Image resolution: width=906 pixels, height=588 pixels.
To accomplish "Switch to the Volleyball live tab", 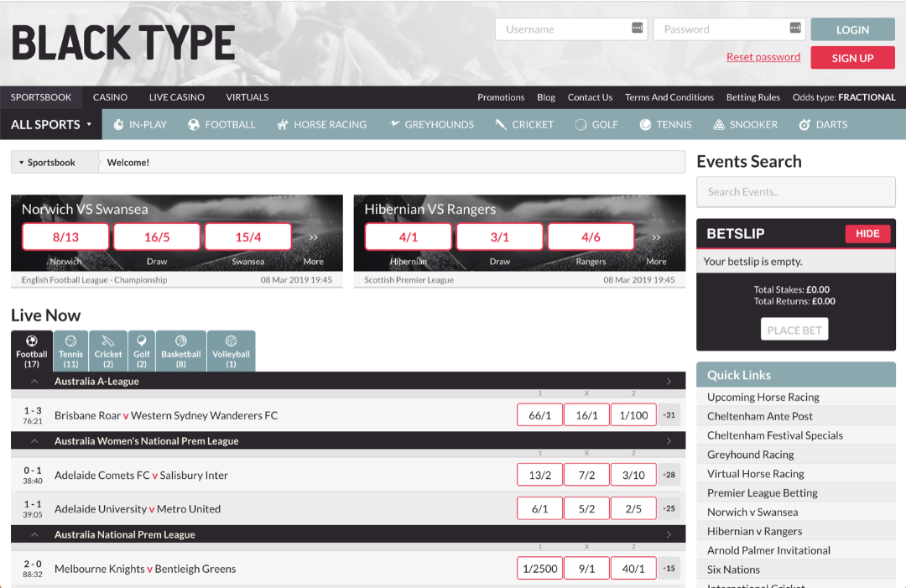I will pyautogui.click(x=232, y=351).
